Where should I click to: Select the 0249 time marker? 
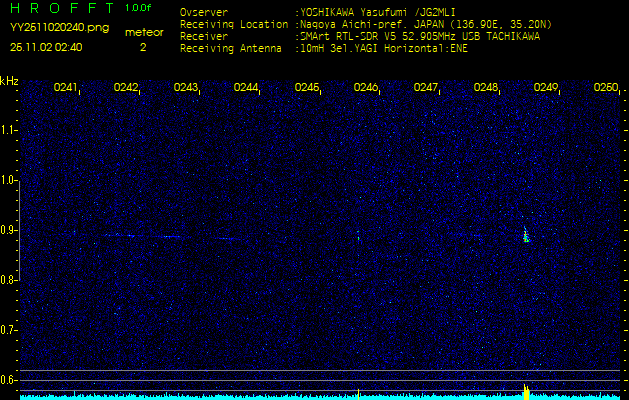pos(546,88)
